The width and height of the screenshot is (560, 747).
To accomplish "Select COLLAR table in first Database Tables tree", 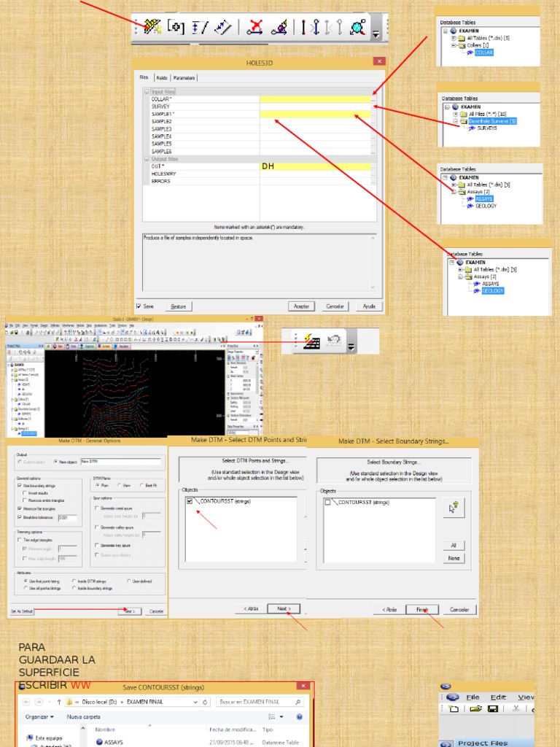I will coord(484,53).
